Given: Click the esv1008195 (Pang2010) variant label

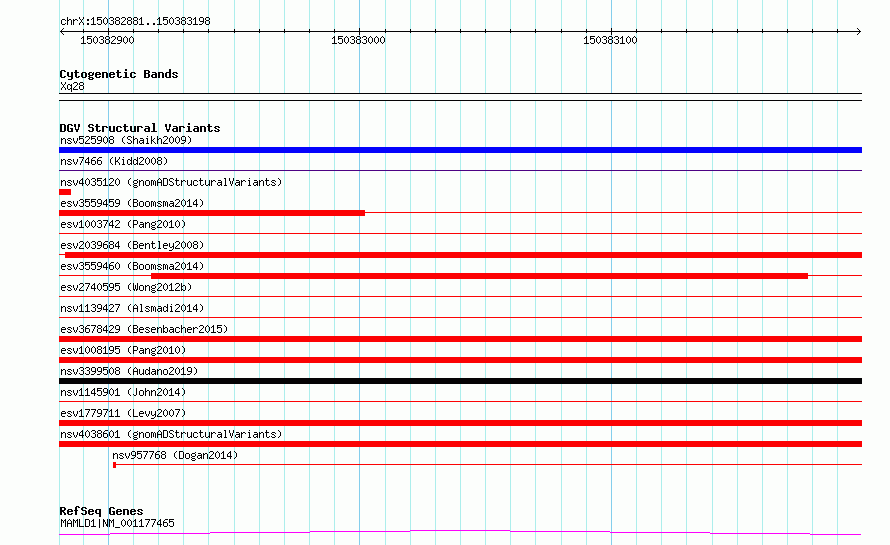Looking at the screenshot, I should point(123,350).
